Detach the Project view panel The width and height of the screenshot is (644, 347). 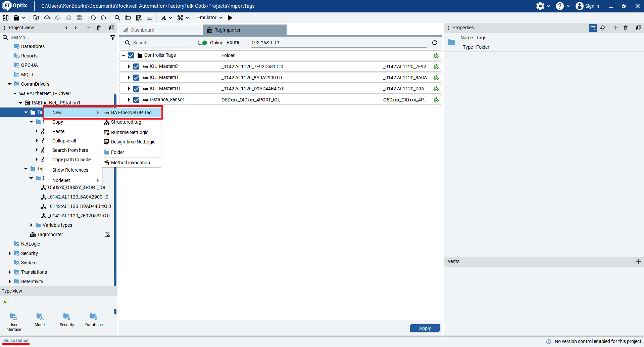click(x=112, y=28)
